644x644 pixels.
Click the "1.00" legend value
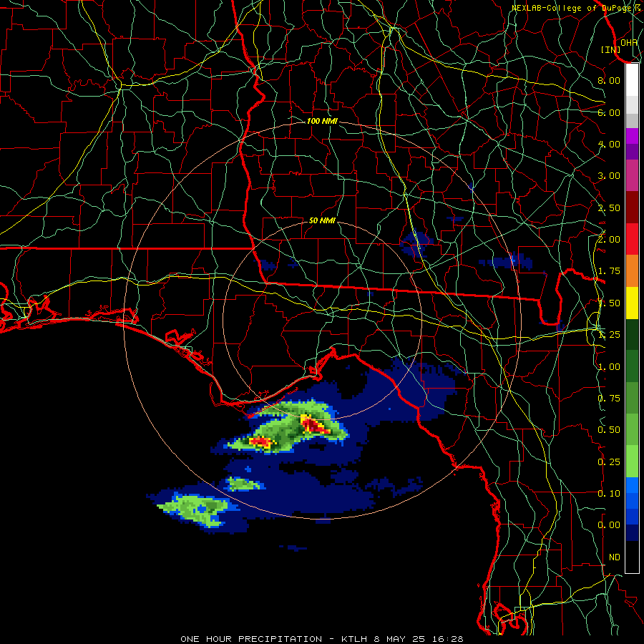609,367
